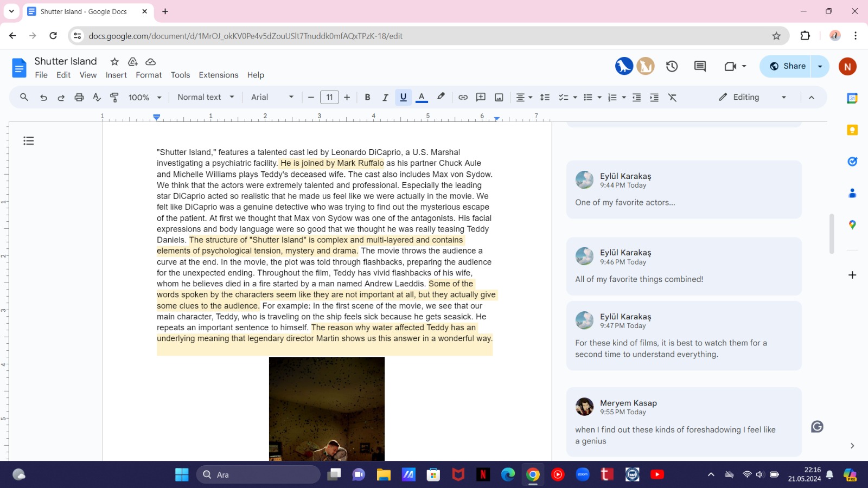The image size is (868, 488).
Task: Open the View menu
Action: [88, 75]
